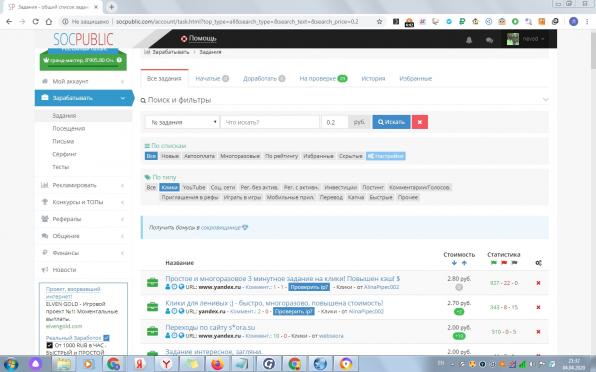Screen dimensions: 596x372
Task: Open the Избранные tab
Action: pos(415,79)
